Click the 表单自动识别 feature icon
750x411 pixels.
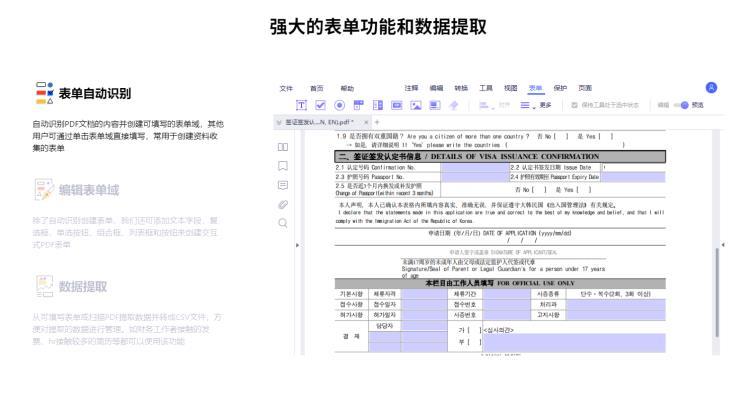click(44, 93)
